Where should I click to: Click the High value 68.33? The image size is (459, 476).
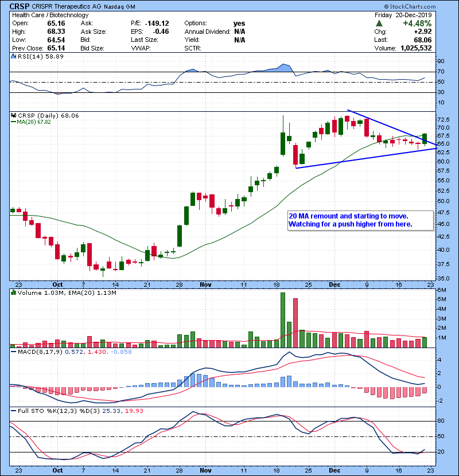[56, 32]
